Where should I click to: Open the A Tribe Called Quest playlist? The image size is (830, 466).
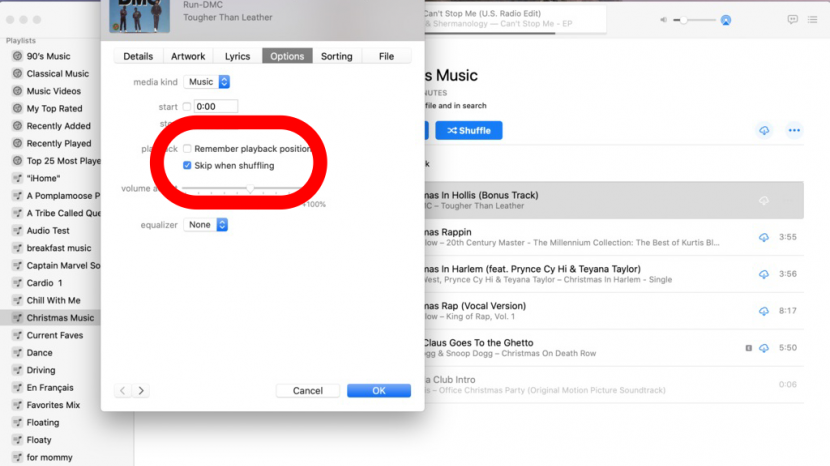click(x=64, y=213)
